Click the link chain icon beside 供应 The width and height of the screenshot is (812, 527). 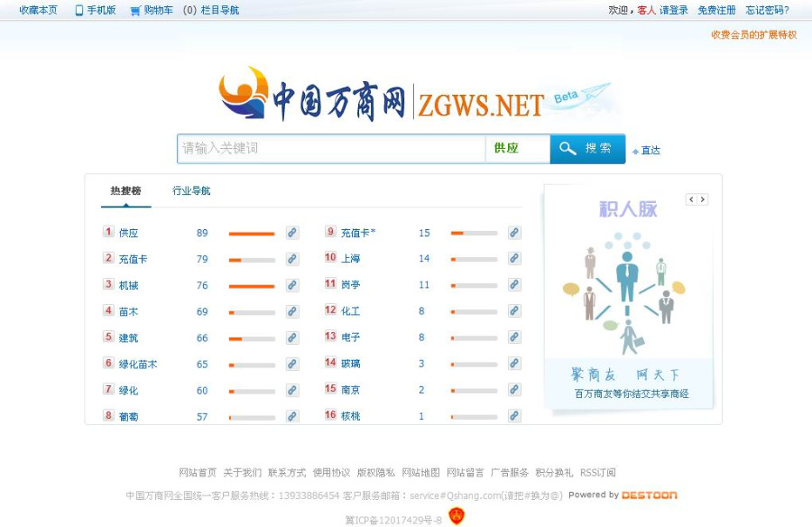[x=291, y=232]
